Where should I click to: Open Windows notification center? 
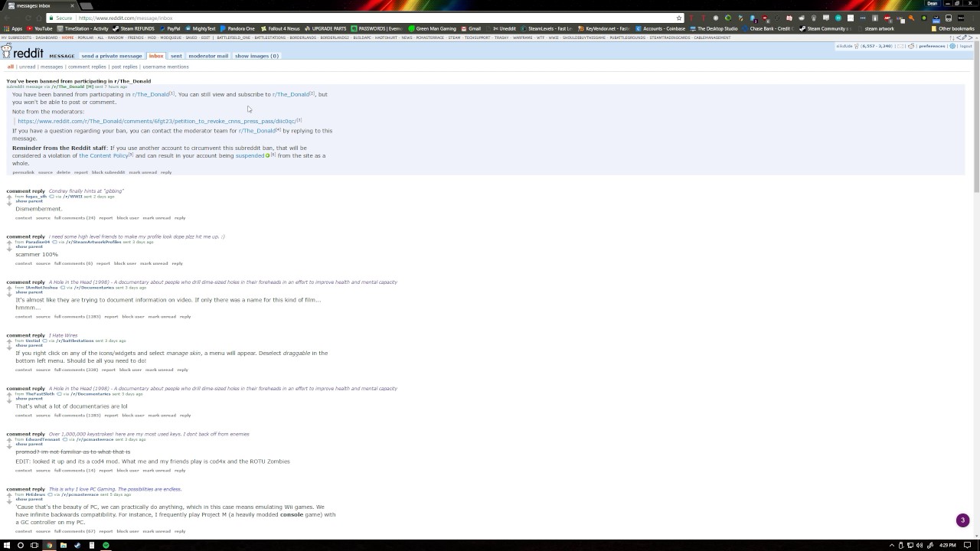[969, 545]
